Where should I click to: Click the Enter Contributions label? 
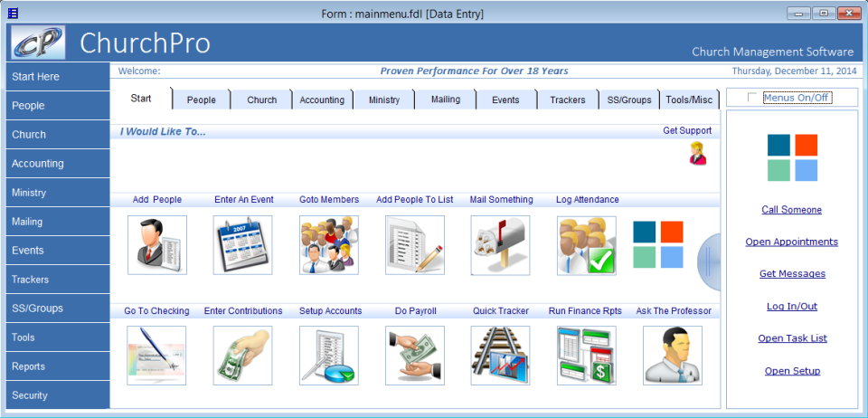243,311
